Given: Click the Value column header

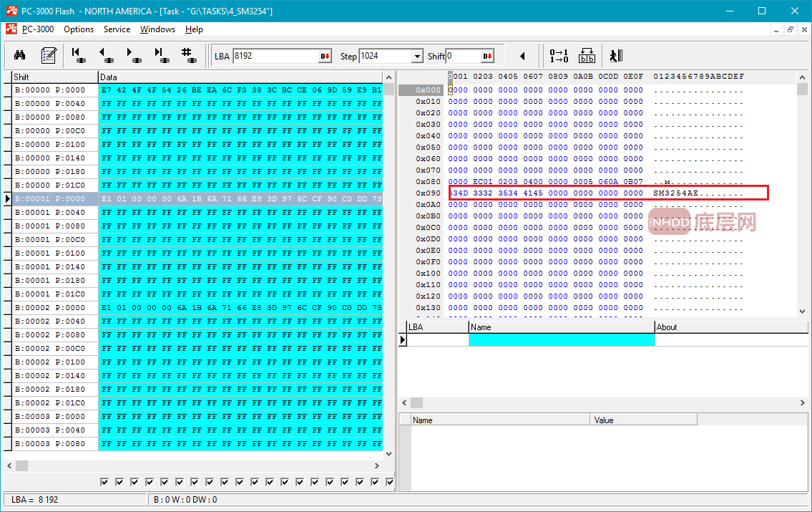Looking at the screenshot, I should click(644, 420).
